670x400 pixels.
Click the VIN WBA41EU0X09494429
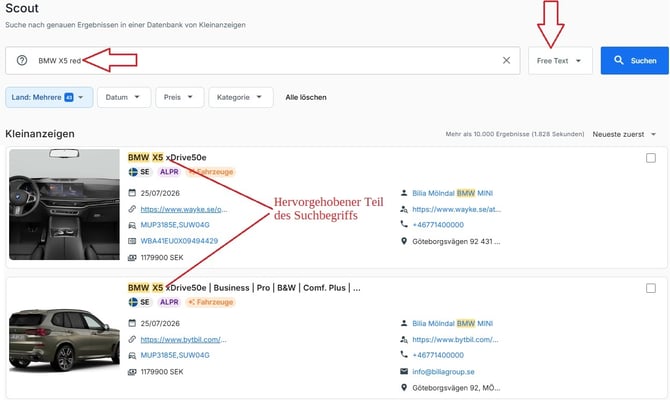click(179, 241)
